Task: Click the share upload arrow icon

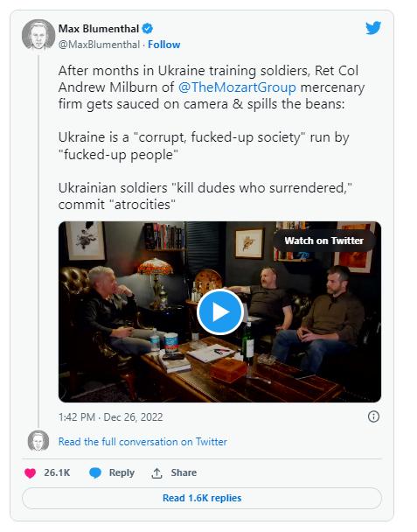Action: click(156, 473)
